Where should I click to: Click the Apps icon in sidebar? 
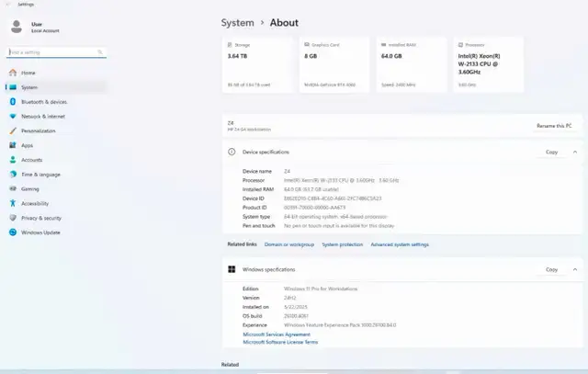click(x=13, y=145)
